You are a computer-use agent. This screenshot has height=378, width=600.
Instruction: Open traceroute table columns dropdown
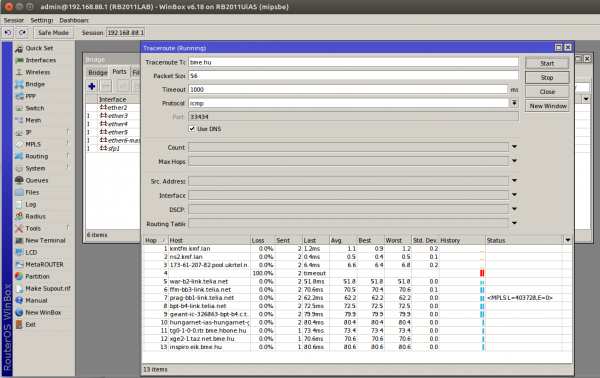tap(568, 240)
